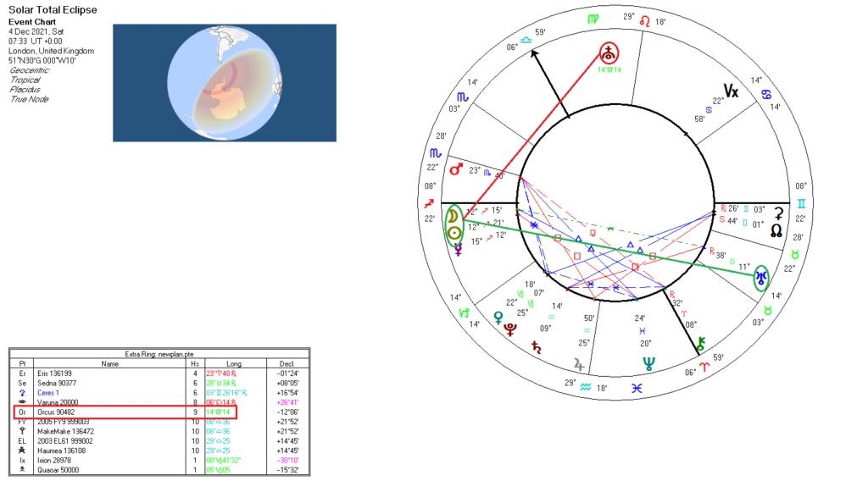Screen dimensions: 868x481
Task: Select the Saturn glyph in the chart
Action: (x=535, y=346)
